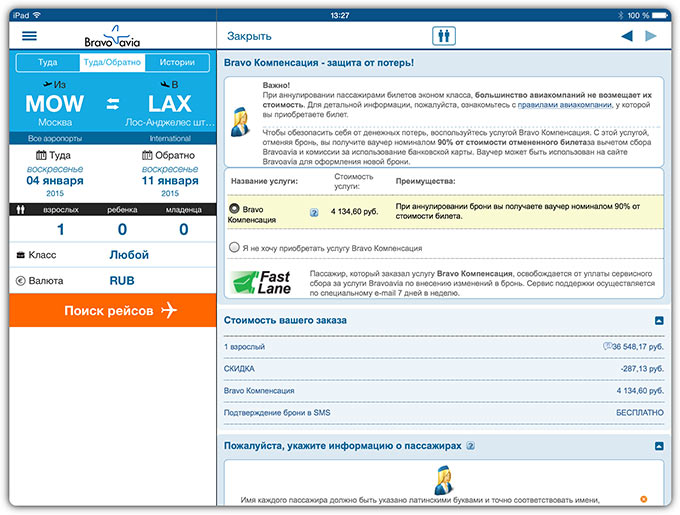Screen dimensions: 680x515
Task: Open правилами авиакомпании link
Action: [565, 105]
